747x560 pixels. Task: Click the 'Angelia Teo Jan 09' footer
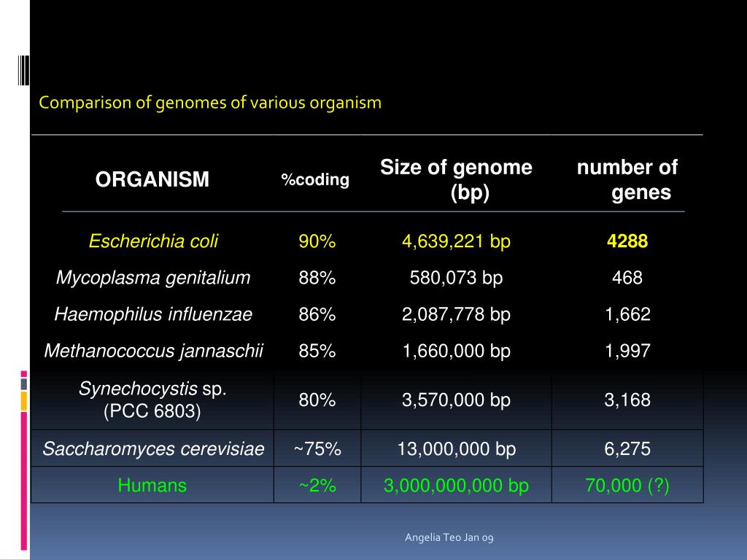pos(449,537)
